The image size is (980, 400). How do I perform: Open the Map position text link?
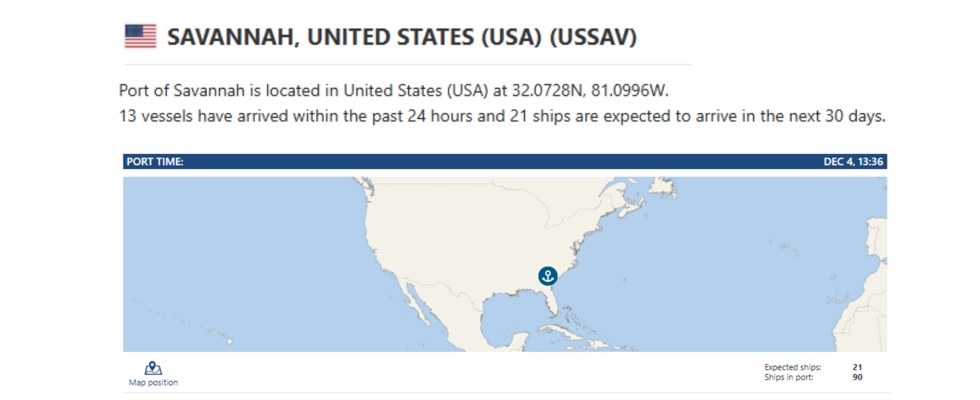(x=153, y=382)
